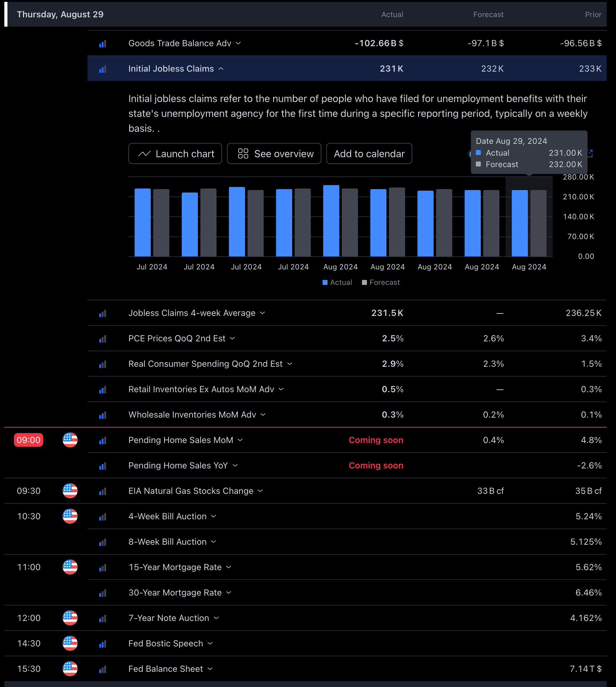The width and height of the screenshot is (616, 687).
Task: Launch chart for Initial Jobless Claims
Action: 175,153
